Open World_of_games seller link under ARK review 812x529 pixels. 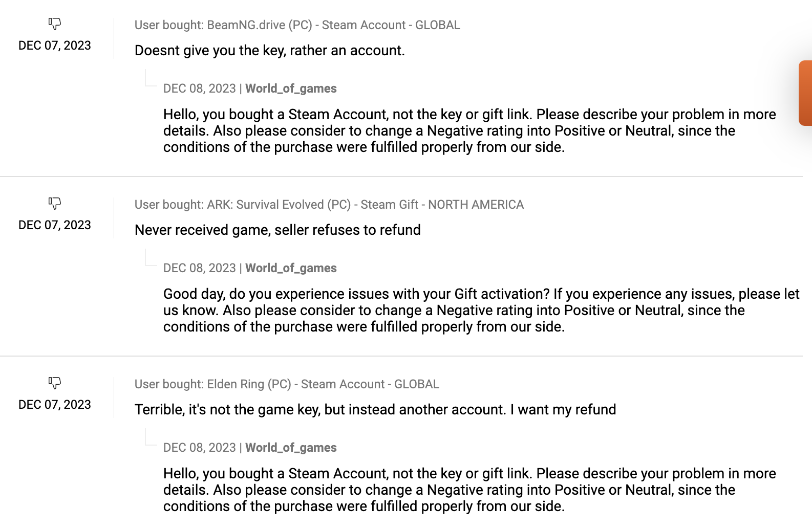click(291, 268)
